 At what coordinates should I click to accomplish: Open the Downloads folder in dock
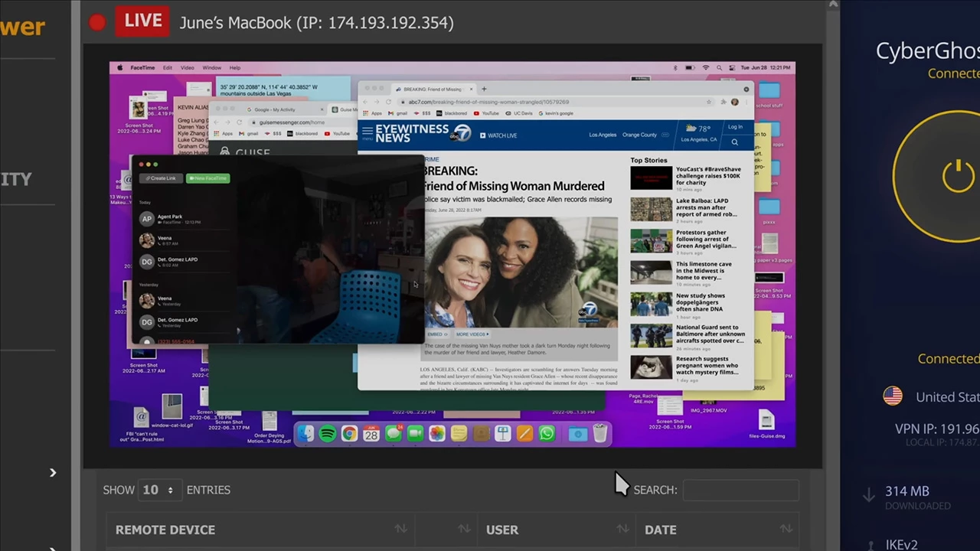pos(578,434)
